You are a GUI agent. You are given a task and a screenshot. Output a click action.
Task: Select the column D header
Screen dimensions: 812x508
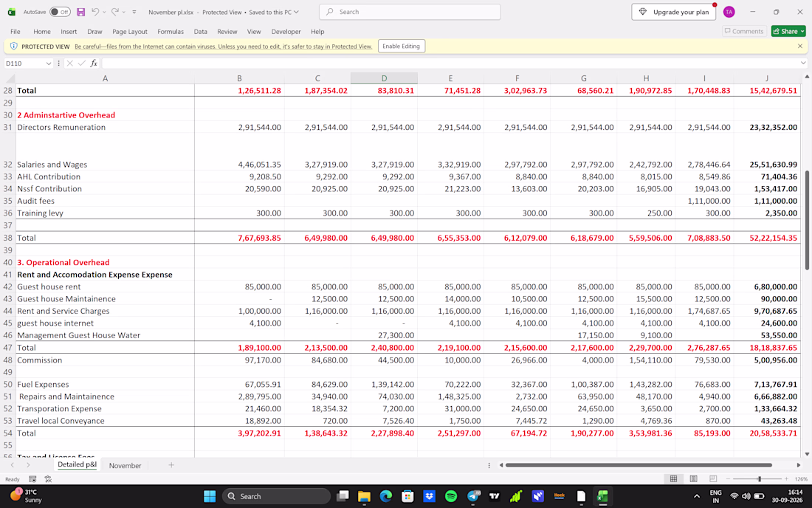[x=385, y=78]
